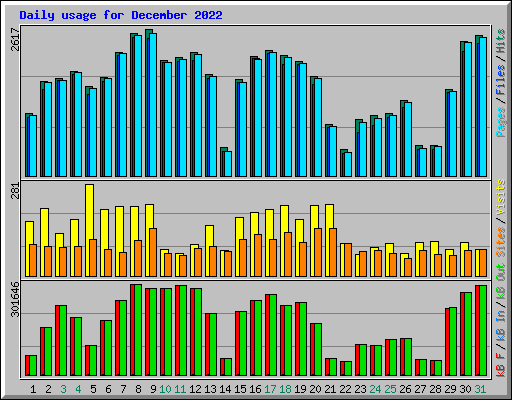Select day label 21 on the x-axis

click(x=330, y=389)
